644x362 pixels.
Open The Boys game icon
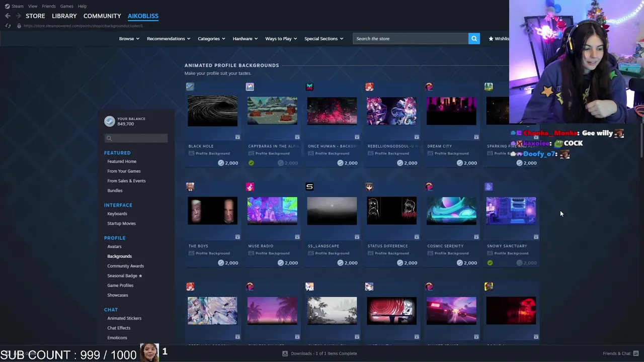click(x=190, y=187)
